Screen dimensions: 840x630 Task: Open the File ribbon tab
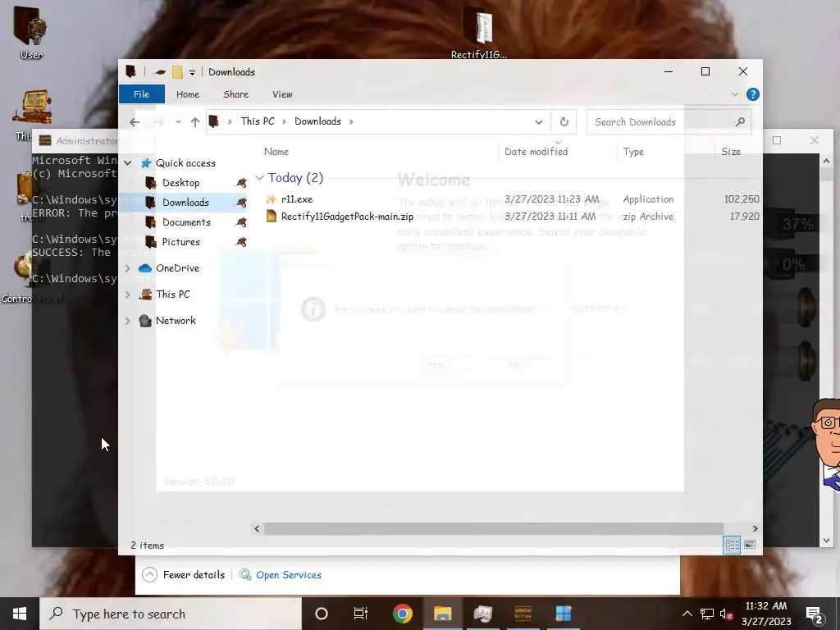[x=141, y=94]
